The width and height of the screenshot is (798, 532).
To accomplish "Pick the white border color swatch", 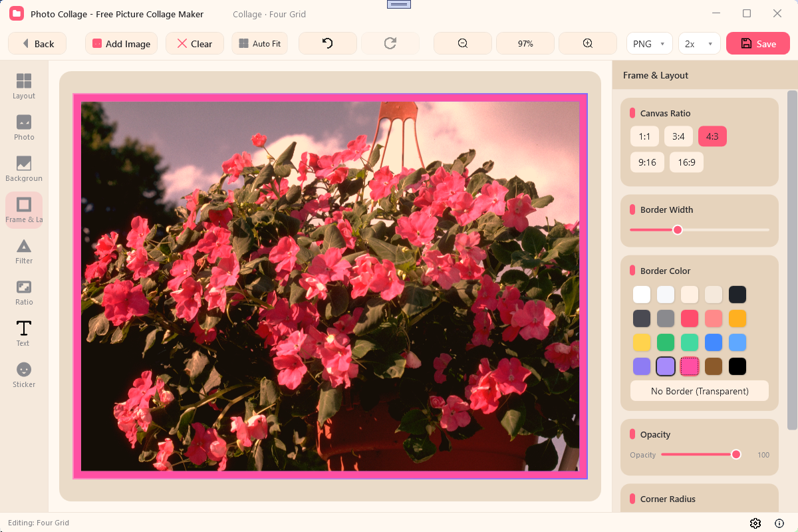I will coord(642,295).
